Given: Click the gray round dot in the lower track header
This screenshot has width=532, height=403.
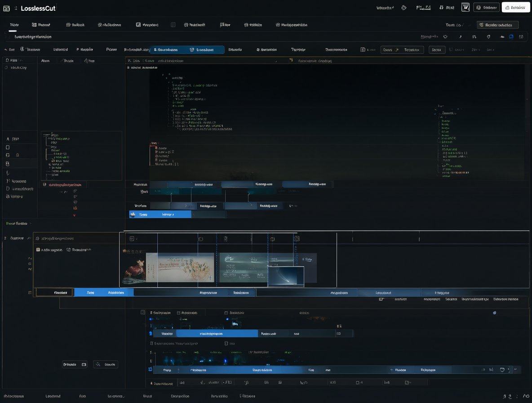Looking at the screenshot, I should point(494,313).
